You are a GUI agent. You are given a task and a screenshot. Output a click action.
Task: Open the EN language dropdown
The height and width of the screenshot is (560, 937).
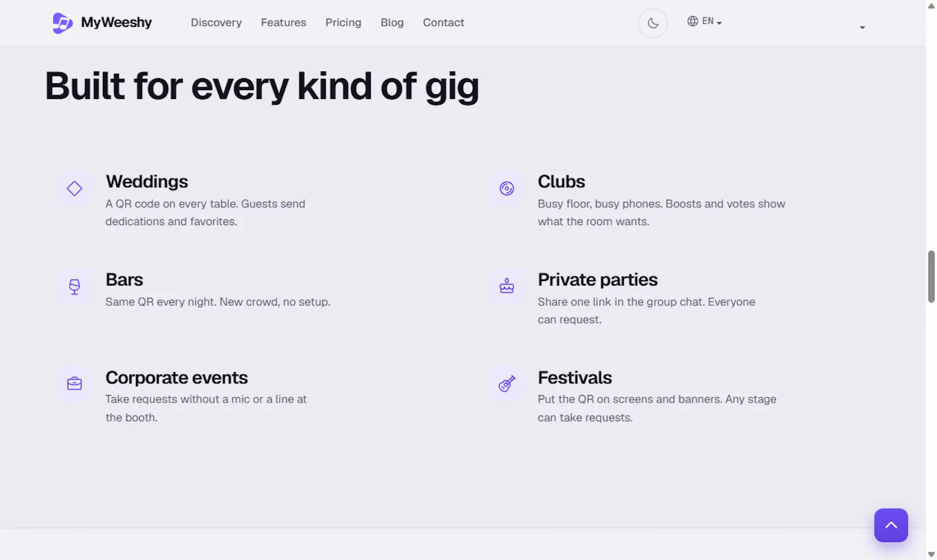[x=705, y=22]
